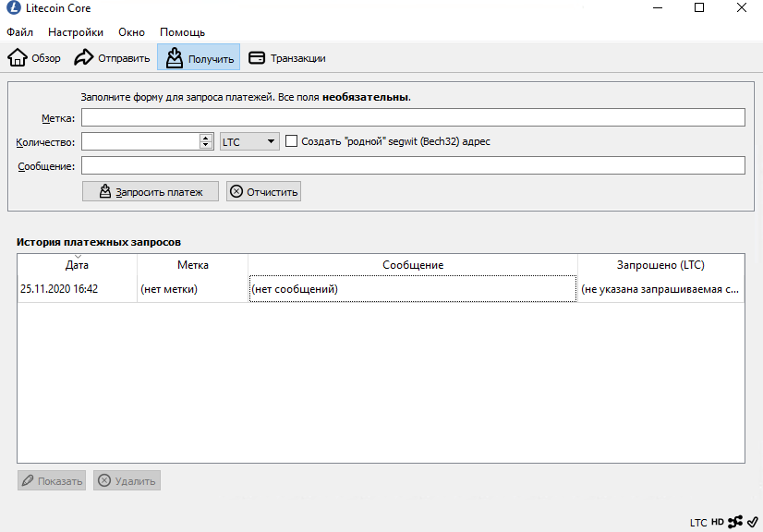Open the Overview (Обзор) home icon

18,58
